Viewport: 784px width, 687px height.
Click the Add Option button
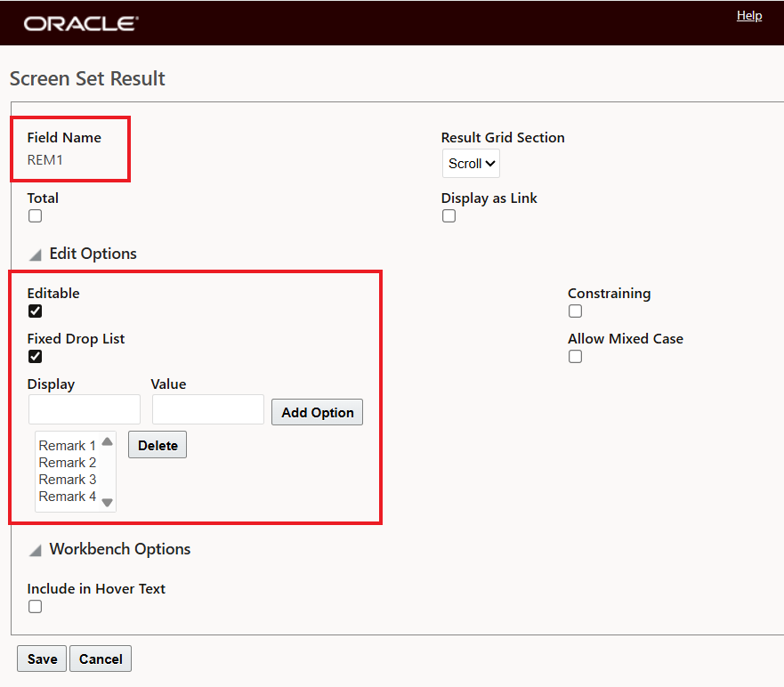click(317, 412)
